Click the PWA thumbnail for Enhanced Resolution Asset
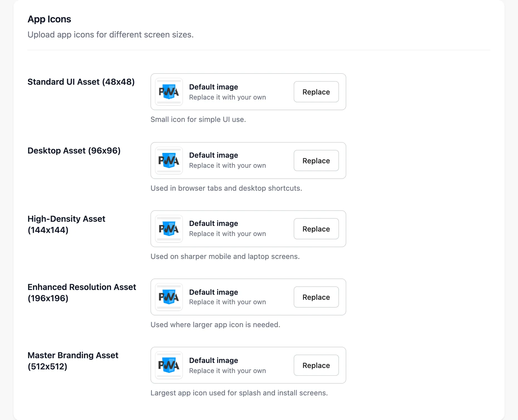 (x=169, y=297)
